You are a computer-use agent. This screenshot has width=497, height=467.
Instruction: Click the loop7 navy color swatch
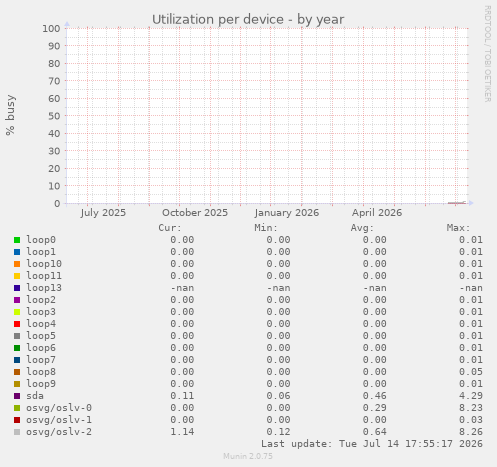17,360
